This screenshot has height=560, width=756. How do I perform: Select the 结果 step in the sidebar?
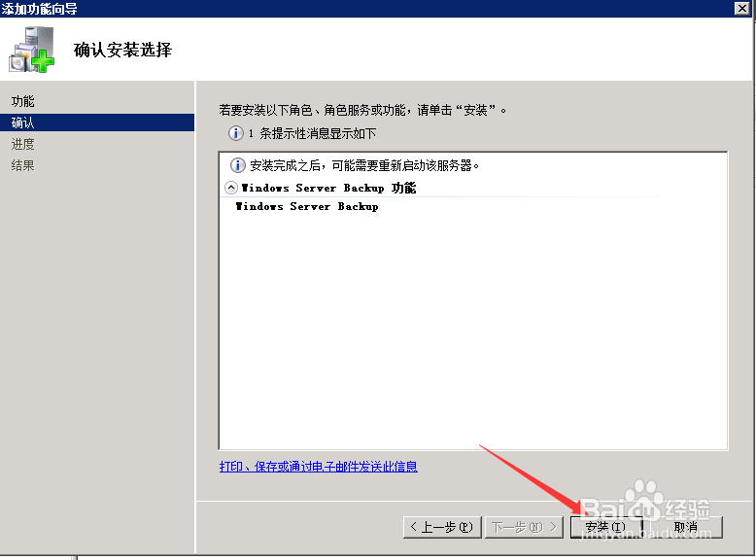click(x=23, y=165)
